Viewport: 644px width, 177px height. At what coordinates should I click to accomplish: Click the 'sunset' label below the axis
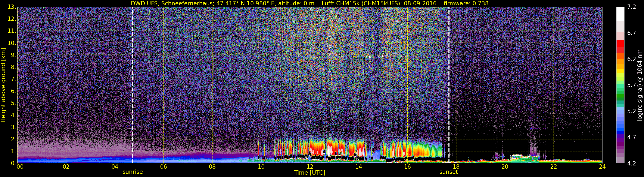pyautogui.click(x=448, y=172)
